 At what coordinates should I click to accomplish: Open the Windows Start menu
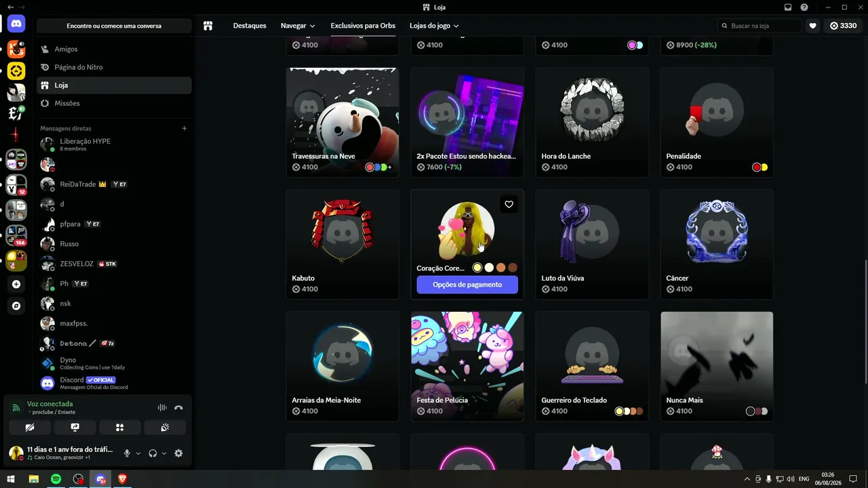click(11, 479)
